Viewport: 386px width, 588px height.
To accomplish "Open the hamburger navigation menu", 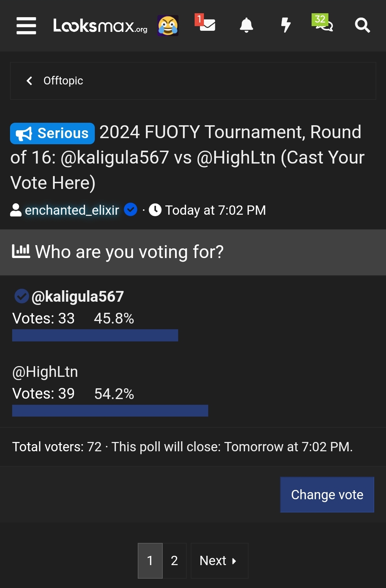I will (26, 26).
